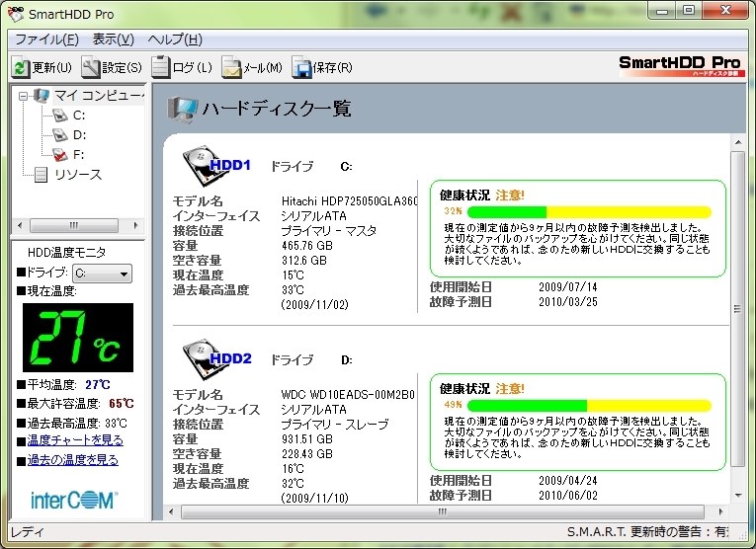Click HDD2 free space 228.43 GB
756x549 pixels.
click(x=307, y=454)
